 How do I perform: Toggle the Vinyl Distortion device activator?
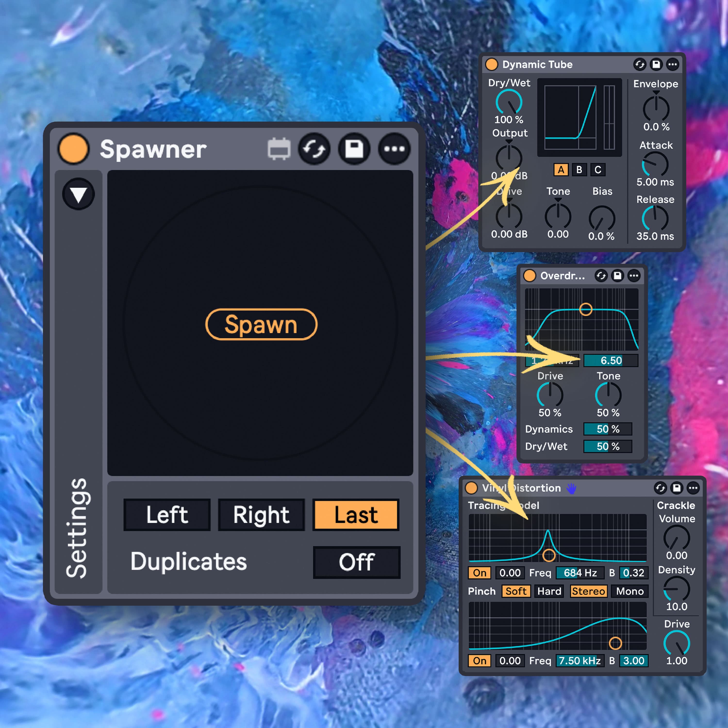click(x=472, y=488)
